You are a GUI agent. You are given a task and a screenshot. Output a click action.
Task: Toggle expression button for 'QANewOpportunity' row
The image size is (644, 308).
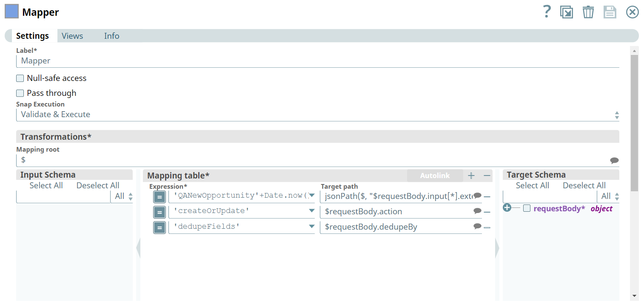click(159, 197)
